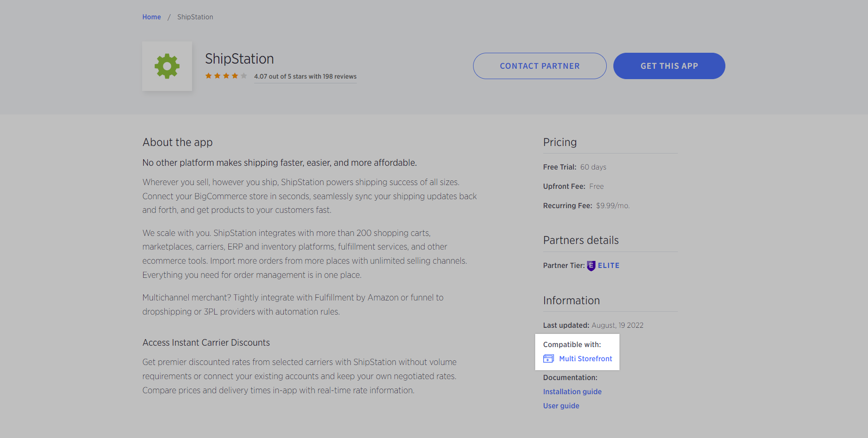Click the Elite partner tier badge icon

click(x=591, y=265)
